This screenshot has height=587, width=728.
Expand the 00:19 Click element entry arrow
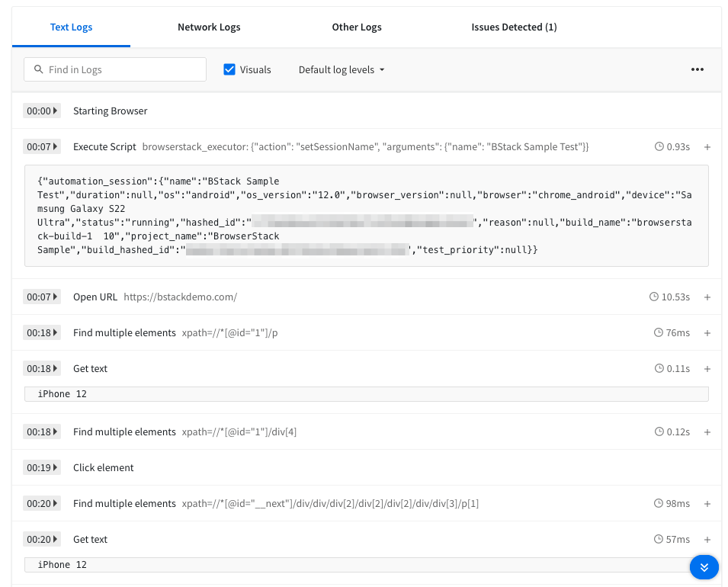pyautogui.click(x=54, y=467)
